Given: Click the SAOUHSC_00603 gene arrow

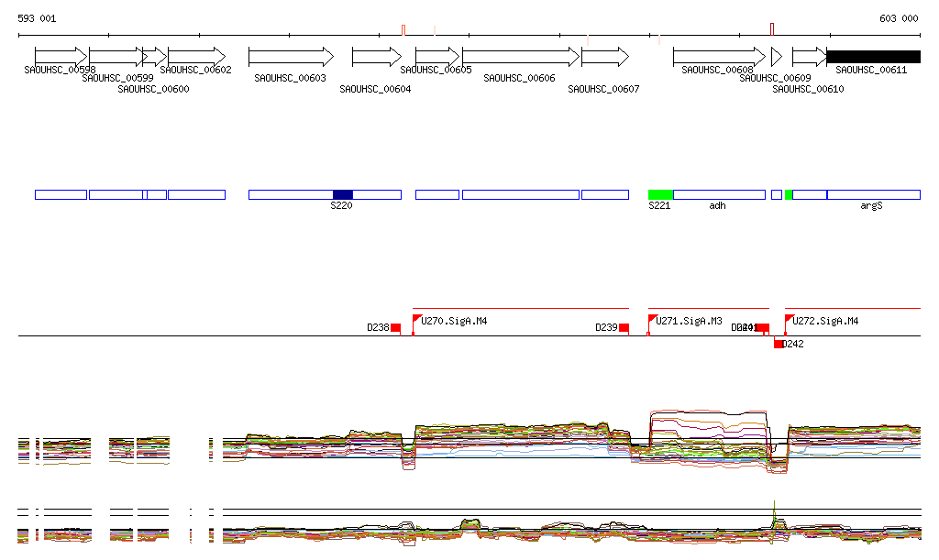Looking at the screenshot, I should 291,57.
